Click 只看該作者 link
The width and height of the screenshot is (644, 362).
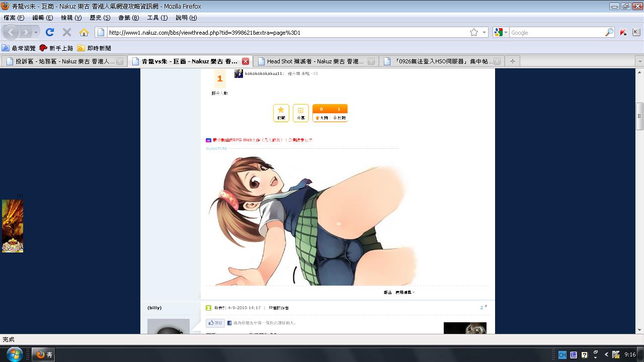(279, 308)
